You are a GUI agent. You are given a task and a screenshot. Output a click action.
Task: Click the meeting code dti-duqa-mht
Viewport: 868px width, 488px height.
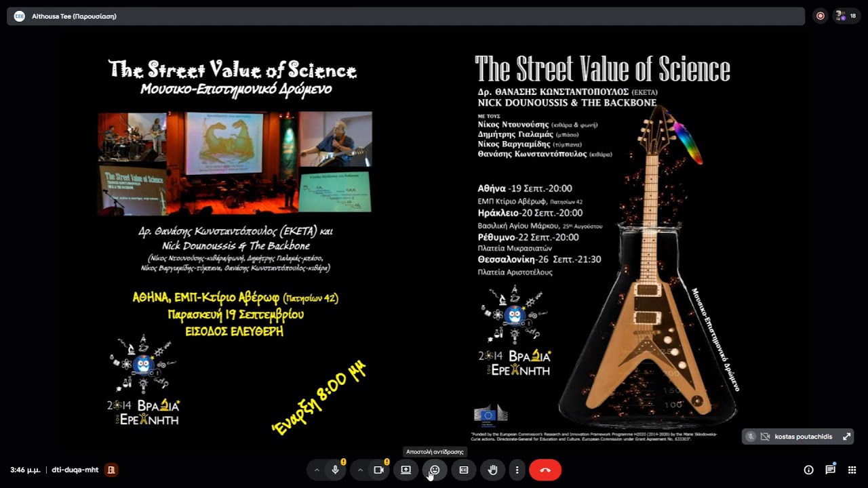click(75, 470)
